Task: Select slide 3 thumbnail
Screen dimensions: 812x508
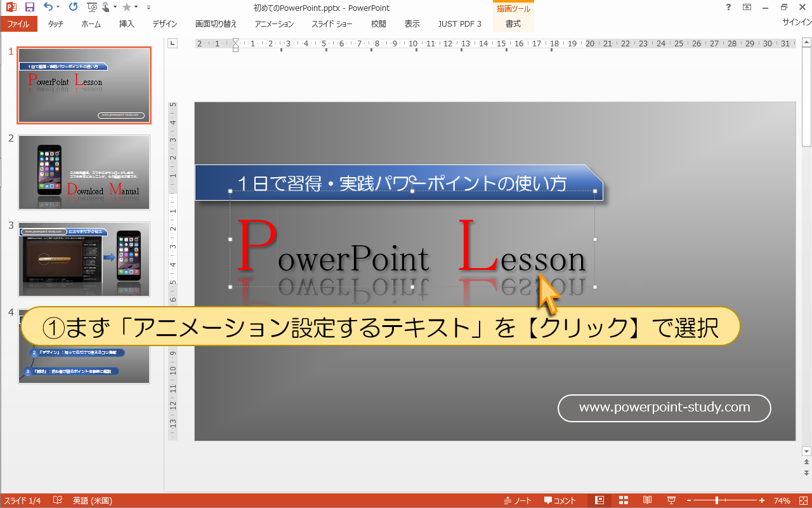Action: (84, 259)
